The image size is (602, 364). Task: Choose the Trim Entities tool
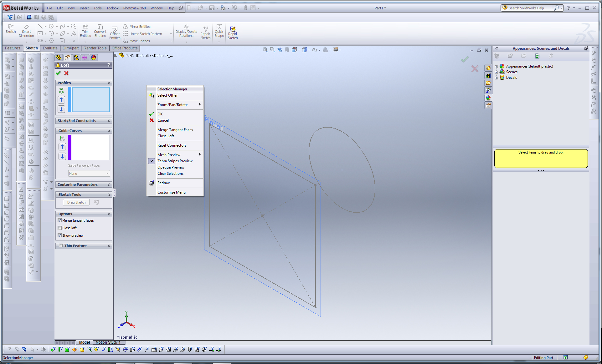tap(85, 31)
